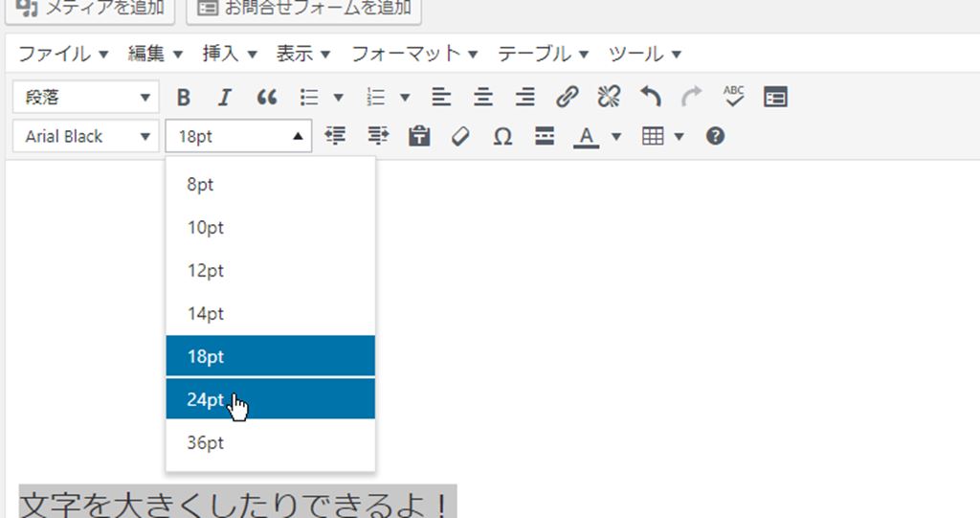This screenshot has width=980, height=518.
Task: Open the 段落 paragraph format dropdown
Action: (x=85, y=97)
